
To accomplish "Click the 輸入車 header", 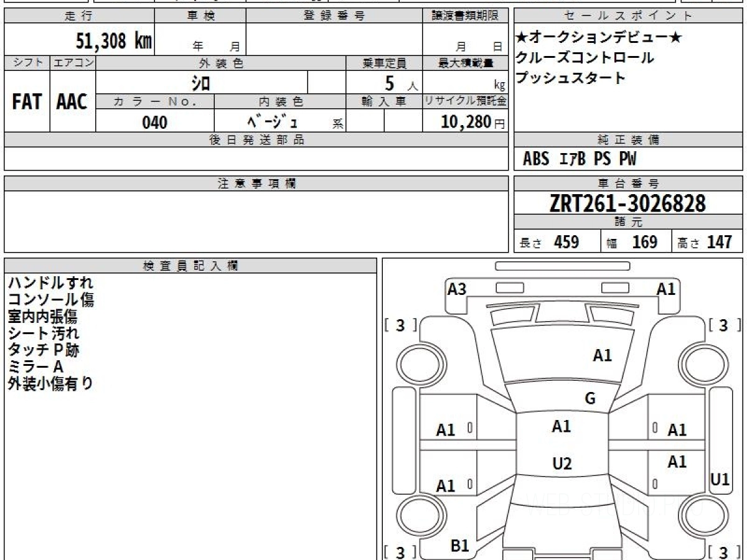I will coord(384,101).
